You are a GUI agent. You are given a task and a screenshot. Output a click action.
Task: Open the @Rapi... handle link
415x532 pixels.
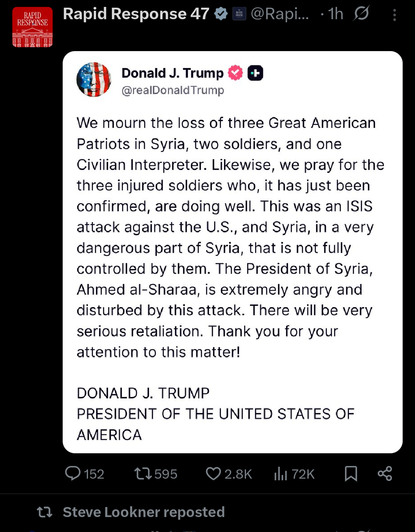click(x=280, y=14)
